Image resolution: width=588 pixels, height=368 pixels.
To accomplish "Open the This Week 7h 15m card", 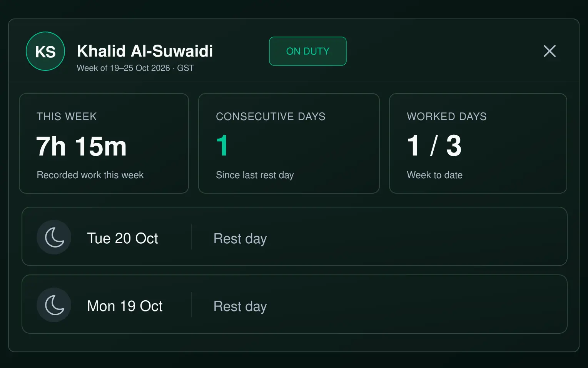I will [104, 143].
